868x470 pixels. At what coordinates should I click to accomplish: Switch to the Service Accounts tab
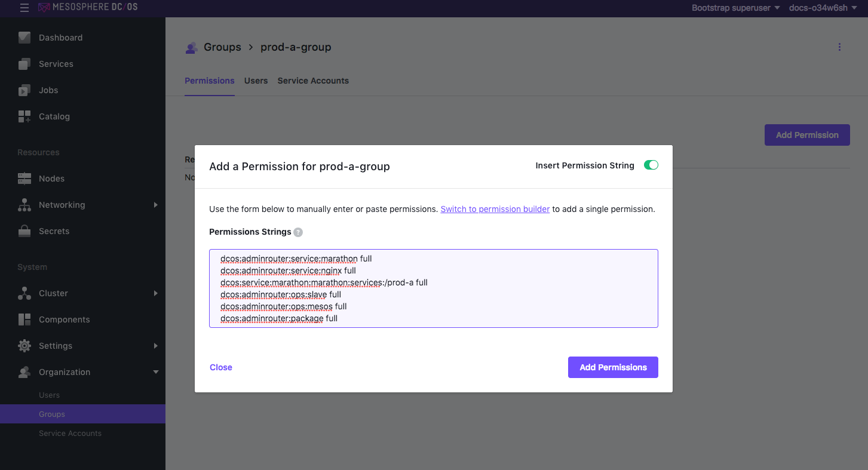[313, 81]
